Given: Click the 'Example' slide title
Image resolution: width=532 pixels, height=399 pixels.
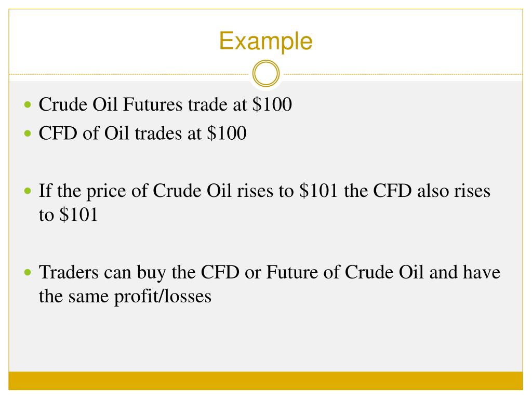Looking at the screenshot, I should pos(265,42).
